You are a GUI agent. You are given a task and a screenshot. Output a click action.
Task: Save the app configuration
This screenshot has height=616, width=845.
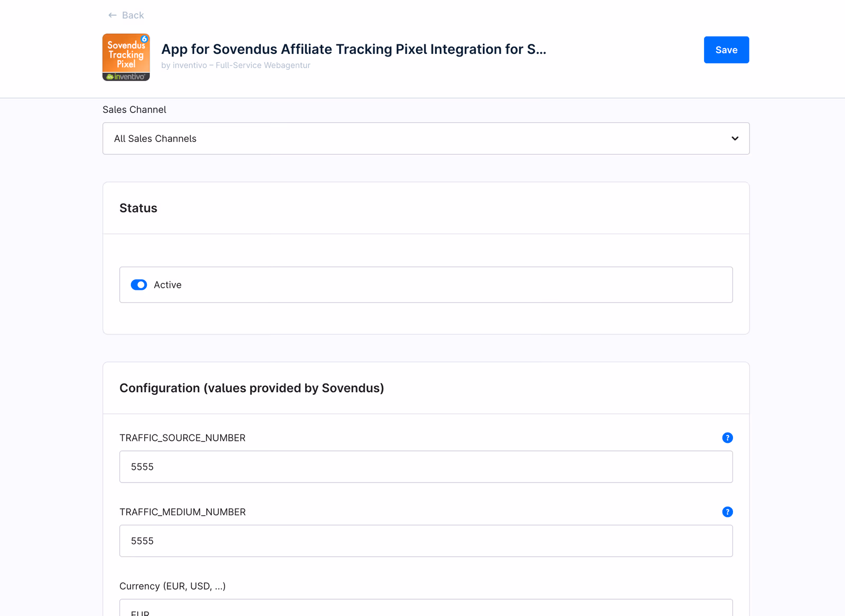(x=726, y=50)
